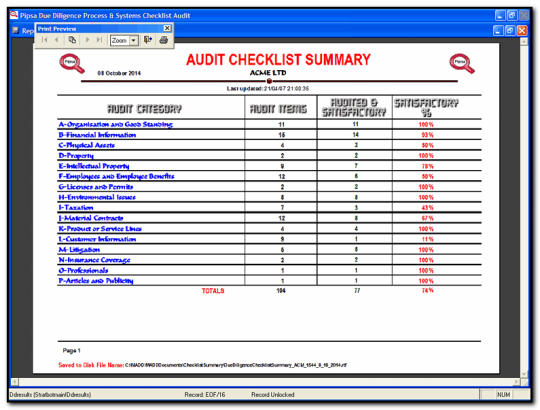The height and width of the screenshot is (410, 540).
Task: Click the Satisfactory % column header
Action: [426, 107]
